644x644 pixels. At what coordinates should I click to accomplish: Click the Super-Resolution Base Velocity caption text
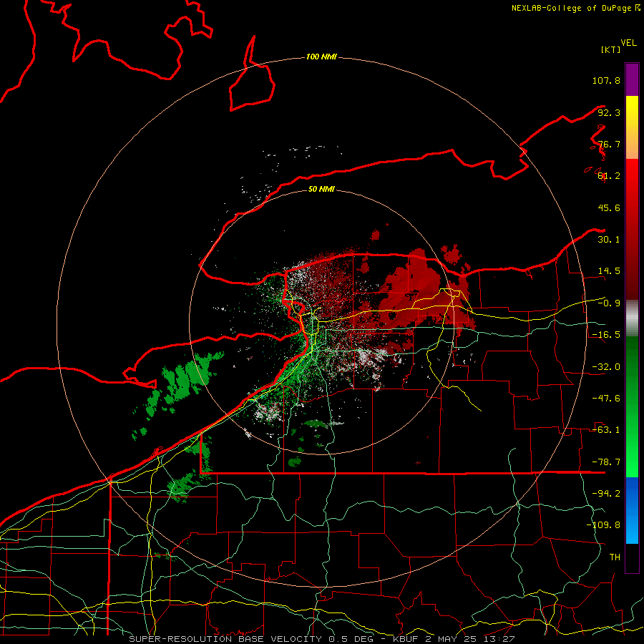(321, 639)
